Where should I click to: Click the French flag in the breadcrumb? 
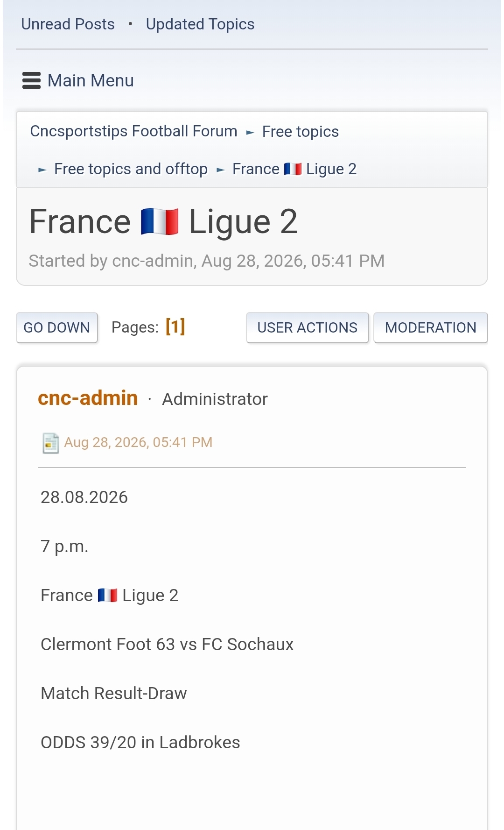point(293,169)
